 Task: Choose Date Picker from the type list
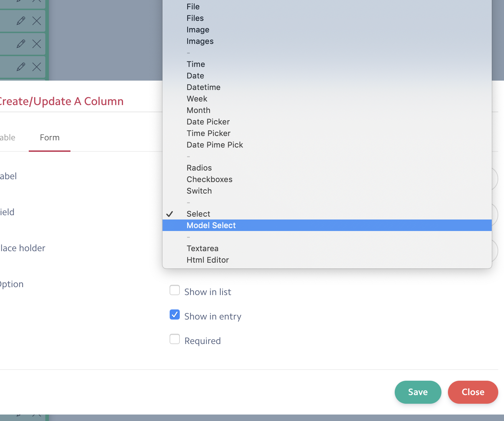208,122
